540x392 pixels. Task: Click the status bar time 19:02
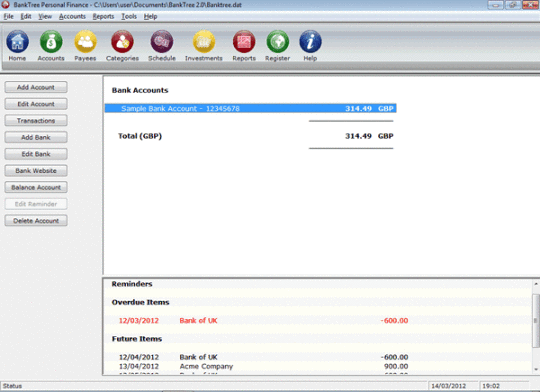(x=491, y=386)
